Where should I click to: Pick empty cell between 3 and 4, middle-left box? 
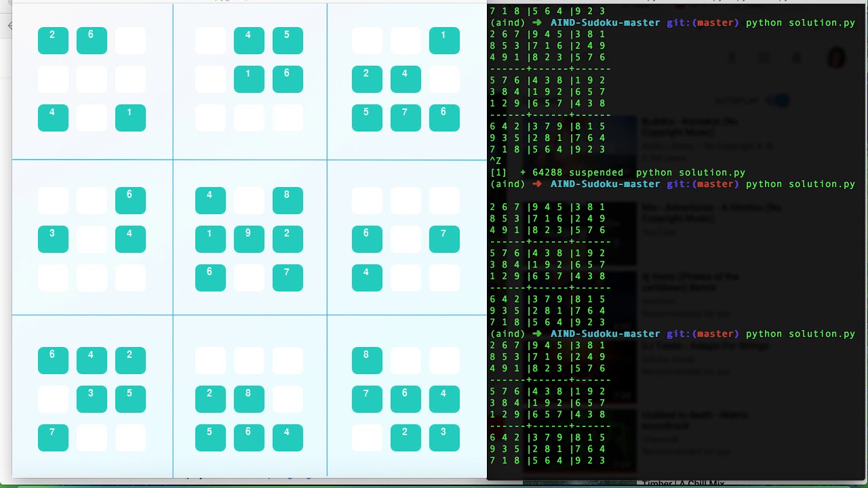point(92,239)
